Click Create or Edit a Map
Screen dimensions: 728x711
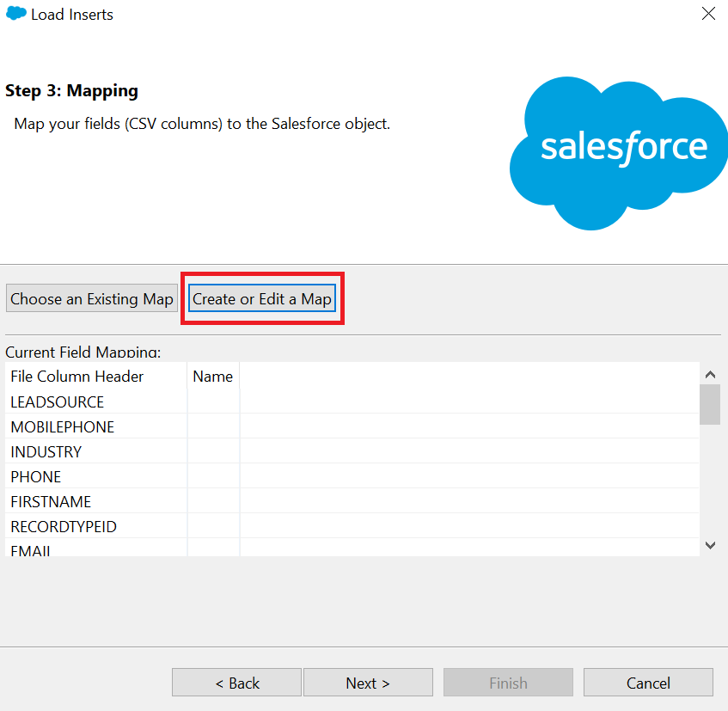(x=262, y=298)
